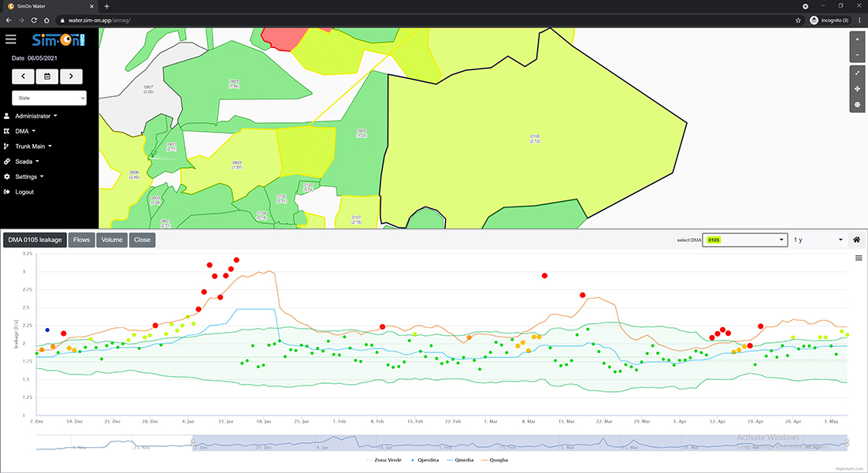Go to previous date arrow
The width and height of the screenshot is (868, 473).
tap(24, 76)
